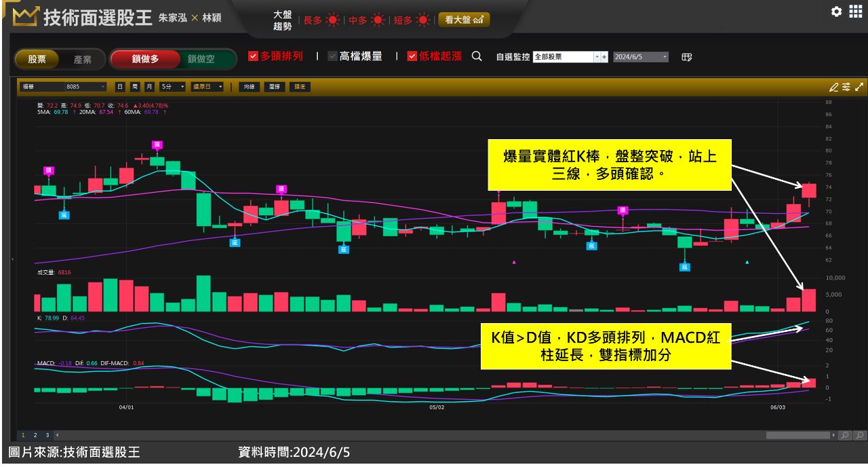Select the pen drawing tool above the chart
The width and height of the screenshot is (868, 467).
833,87
